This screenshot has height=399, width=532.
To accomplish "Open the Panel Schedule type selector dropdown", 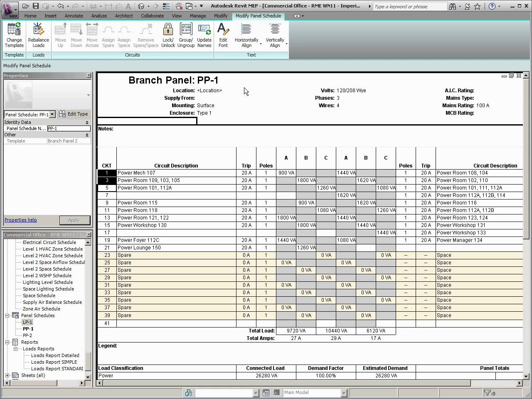I will 52,114.
